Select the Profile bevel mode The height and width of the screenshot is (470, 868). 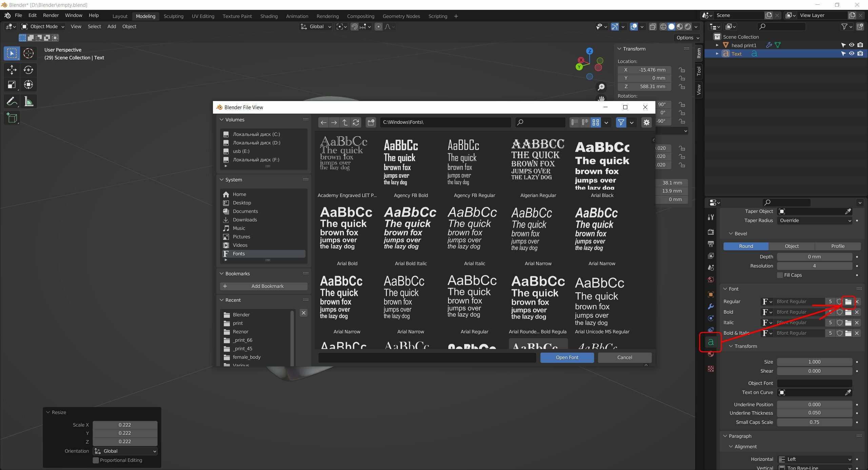[838, 247]
